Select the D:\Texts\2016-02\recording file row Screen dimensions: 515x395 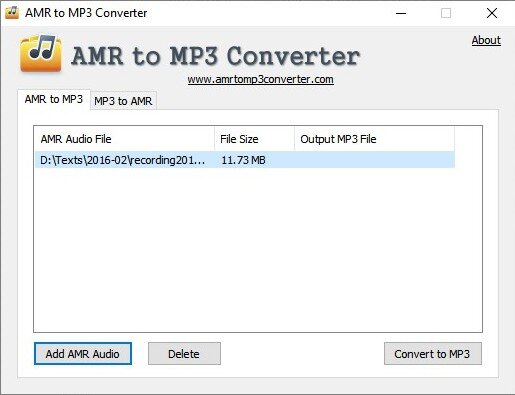[x=245, y=160]
